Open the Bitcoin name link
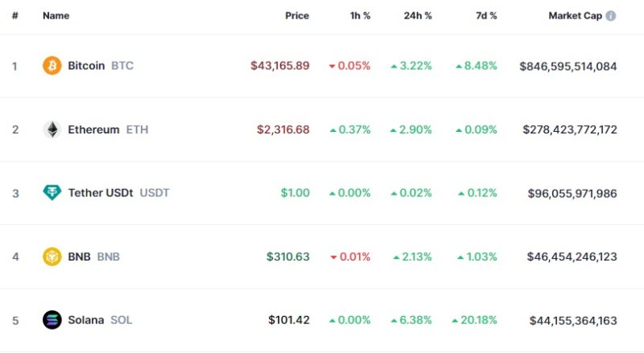This screenshot has height=353, width=644. [x=86, y=66]
